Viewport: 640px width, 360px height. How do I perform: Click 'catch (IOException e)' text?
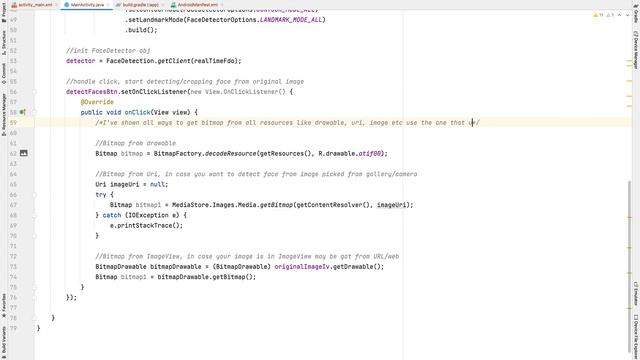pyautogui.click(x=141, y=215)
